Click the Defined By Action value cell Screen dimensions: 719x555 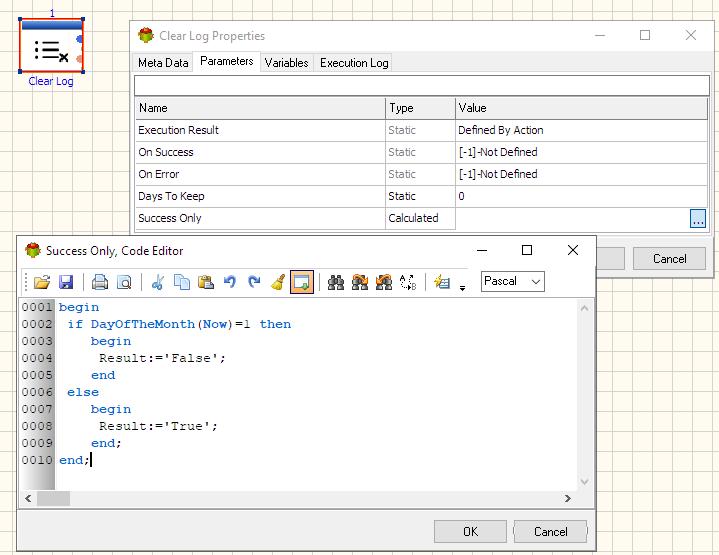pyautogui.click(x=581, y=130)
